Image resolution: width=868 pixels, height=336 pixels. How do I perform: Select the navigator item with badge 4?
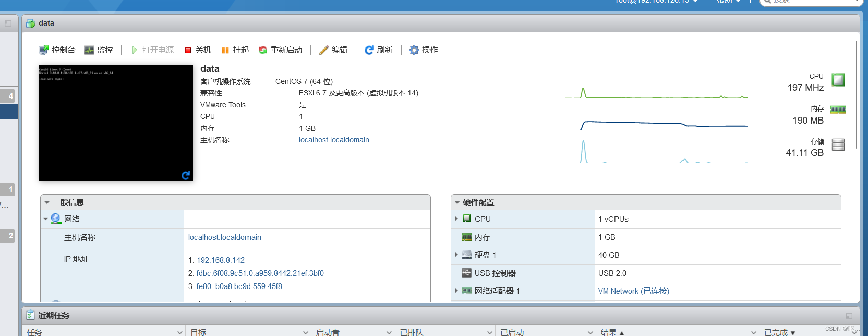click(x=9, y=95)
